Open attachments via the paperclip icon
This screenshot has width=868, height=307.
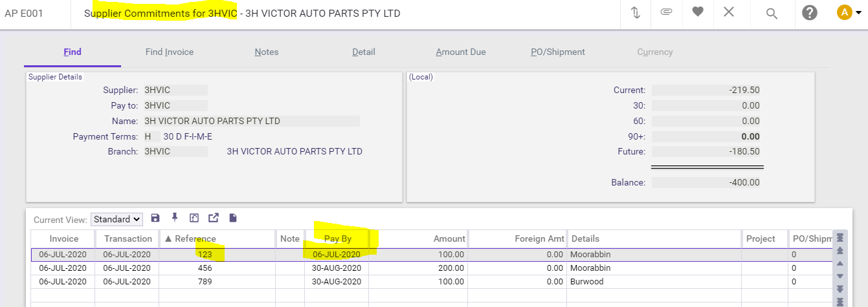tap(666, 13)
